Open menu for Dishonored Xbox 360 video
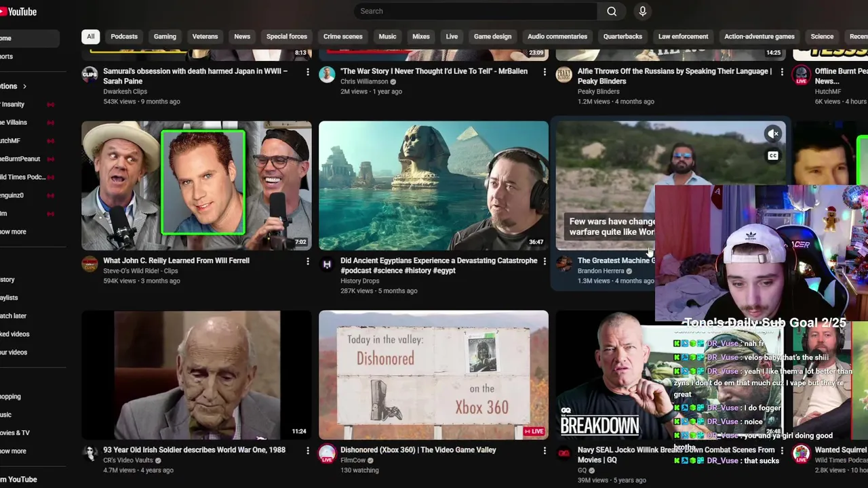 (x=545, y=451)
